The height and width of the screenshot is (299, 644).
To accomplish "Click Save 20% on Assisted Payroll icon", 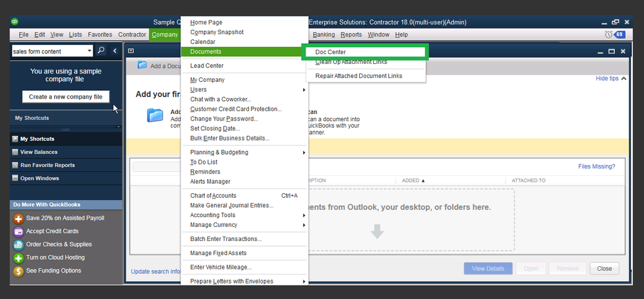I will coord(19,218).
